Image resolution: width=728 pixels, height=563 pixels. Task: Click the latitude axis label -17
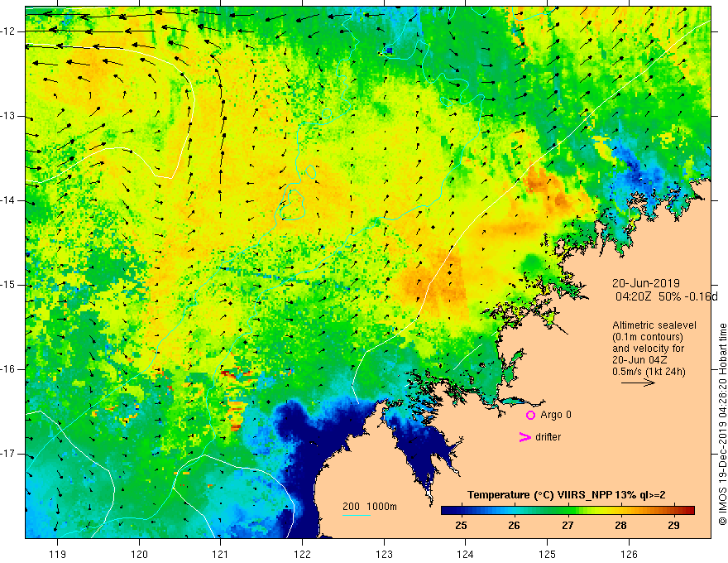click(x=8, y=454)
